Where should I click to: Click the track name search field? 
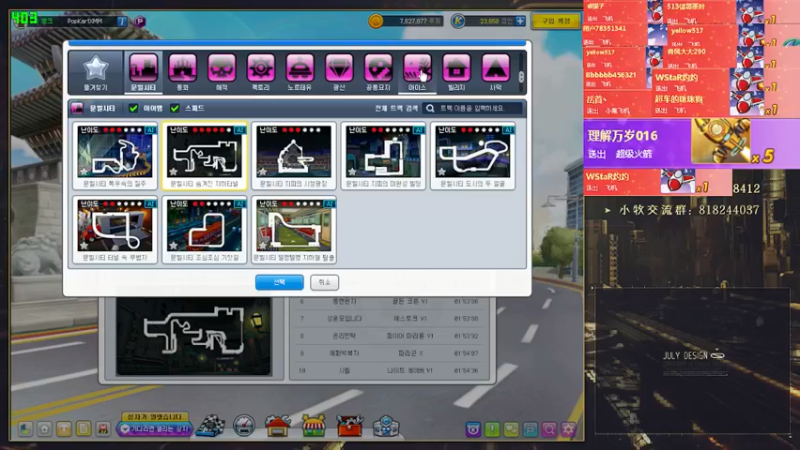tap(472, 108)
